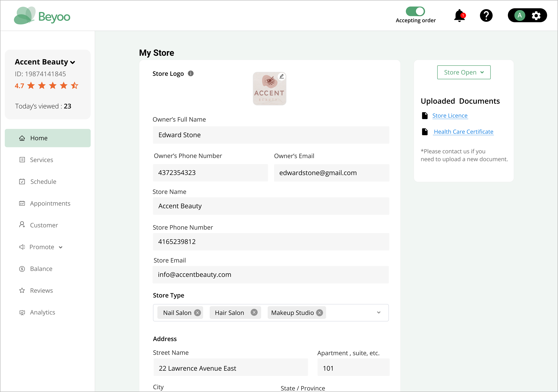This screenshot has height=392, width=558.
Task: Click the Store Licence file icon
Action: [425, 116]
